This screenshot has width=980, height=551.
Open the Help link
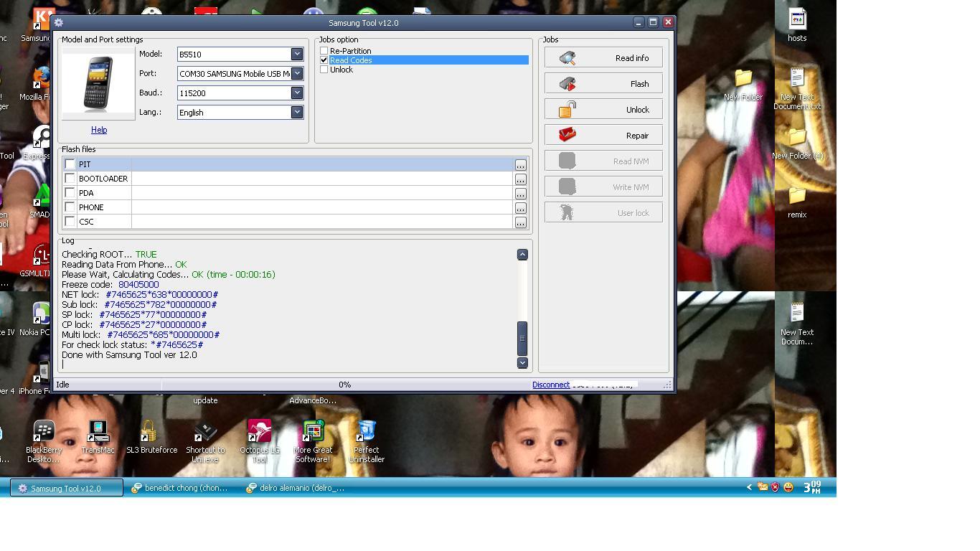click(99, 130)
